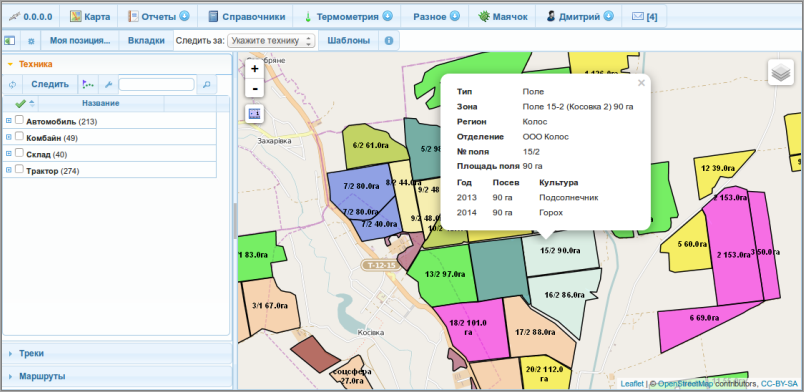Expand the Склад tree group

click(x=8, y=154)
